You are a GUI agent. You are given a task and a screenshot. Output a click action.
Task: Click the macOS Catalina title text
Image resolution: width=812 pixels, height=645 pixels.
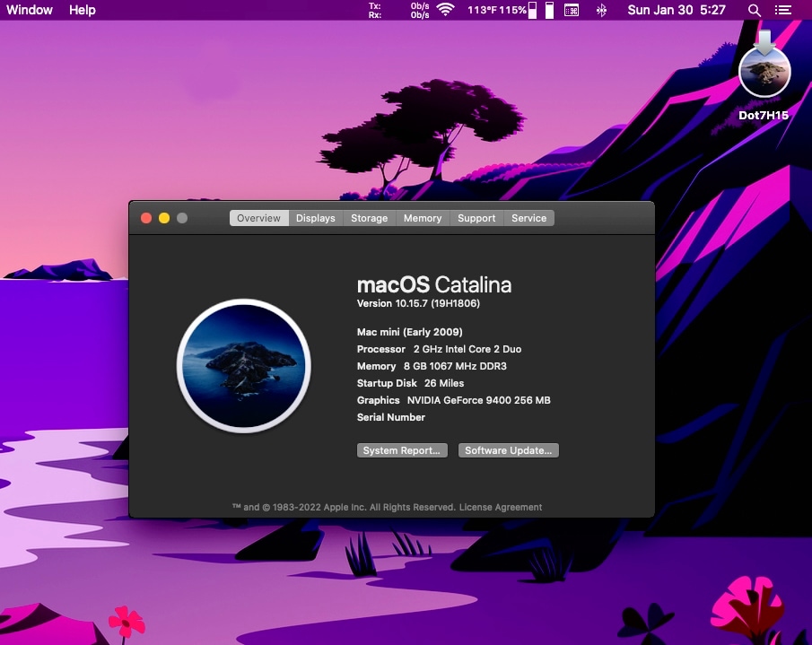[434, 284]
